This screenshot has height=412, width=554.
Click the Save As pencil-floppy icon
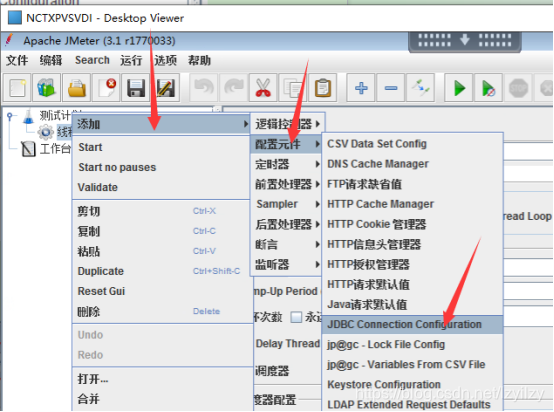tap(166, 88)
